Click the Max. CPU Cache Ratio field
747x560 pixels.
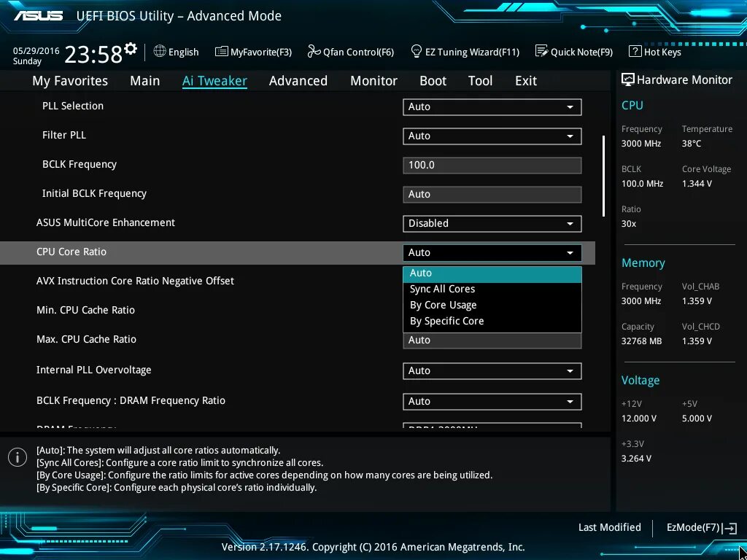pos(492,341)
